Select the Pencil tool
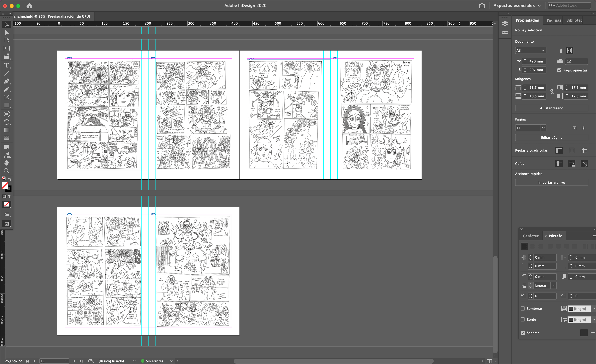The height and width of the screenshot is (364, 596). point(6,89)
